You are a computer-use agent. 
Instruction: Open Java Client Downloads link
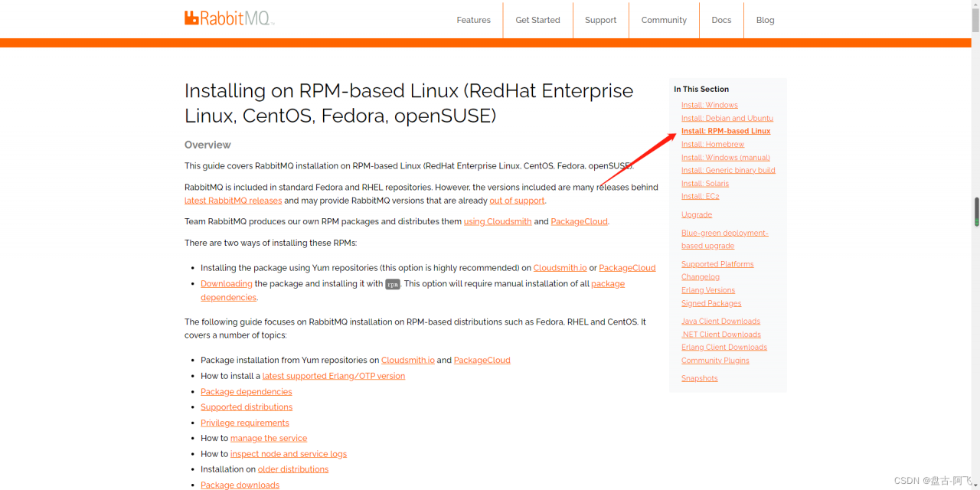720,321
